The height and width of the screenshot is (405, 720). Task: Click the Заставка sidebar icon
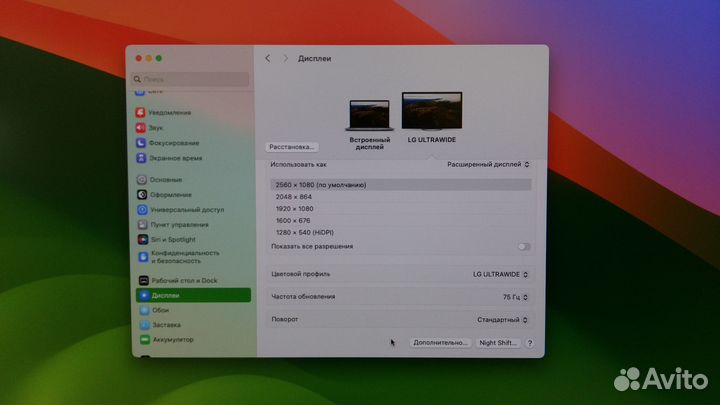click(x=145, y=325)
